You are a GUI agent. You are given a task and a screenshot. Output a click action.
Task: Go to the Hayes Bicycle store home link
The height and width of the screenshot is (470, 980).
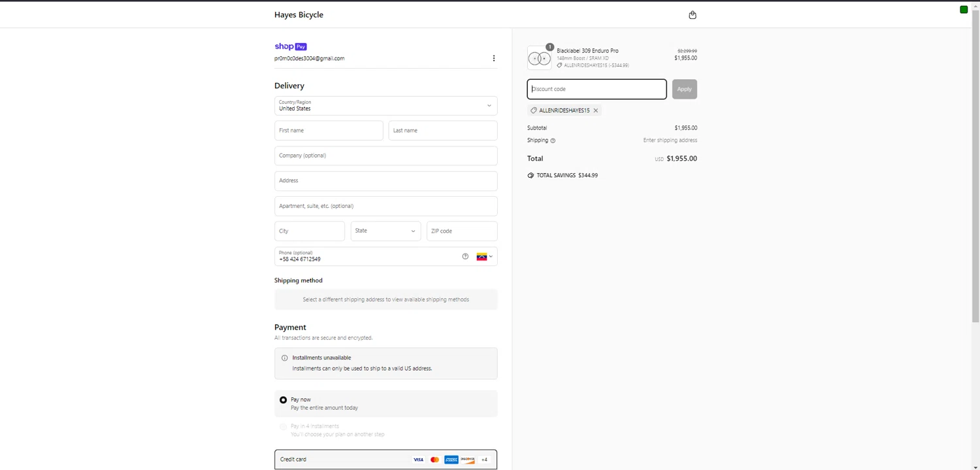(299, 14)
